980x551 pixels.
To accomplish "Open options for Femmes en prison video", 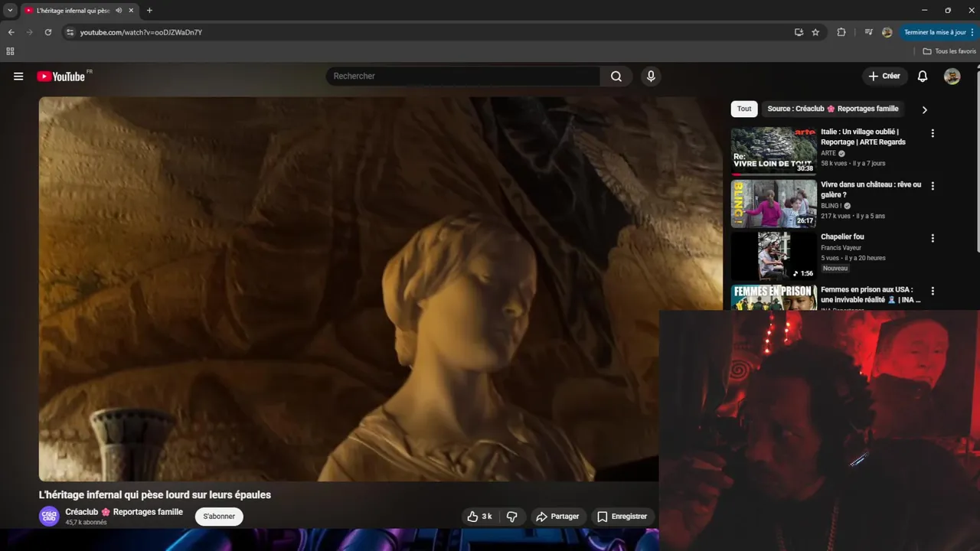I will (x=933, y=292).
